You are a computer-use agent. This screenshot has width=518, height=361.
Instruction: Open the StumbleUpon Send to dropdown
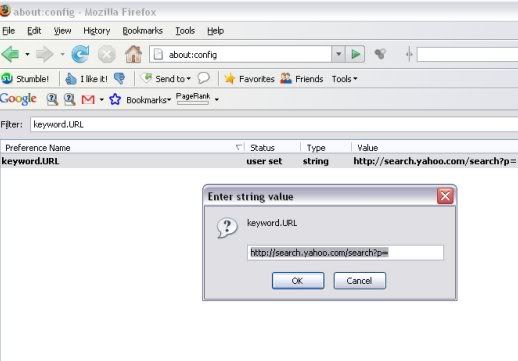coord(165,79)
